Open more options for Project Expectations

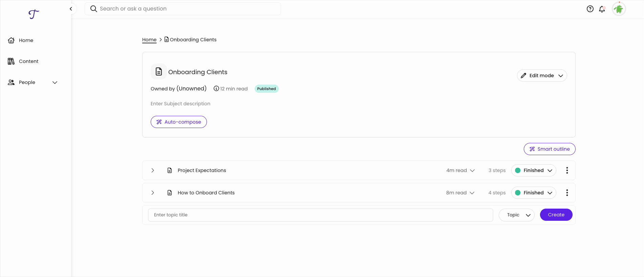click(x=567, y=170)
